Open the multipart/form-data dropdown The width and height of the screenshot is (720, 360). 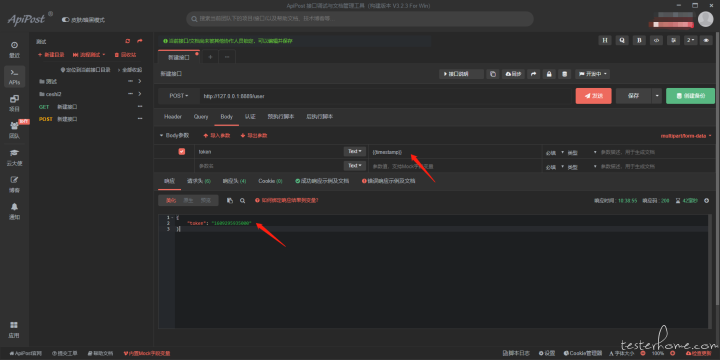pyautogui.click(x=685, y=136)
